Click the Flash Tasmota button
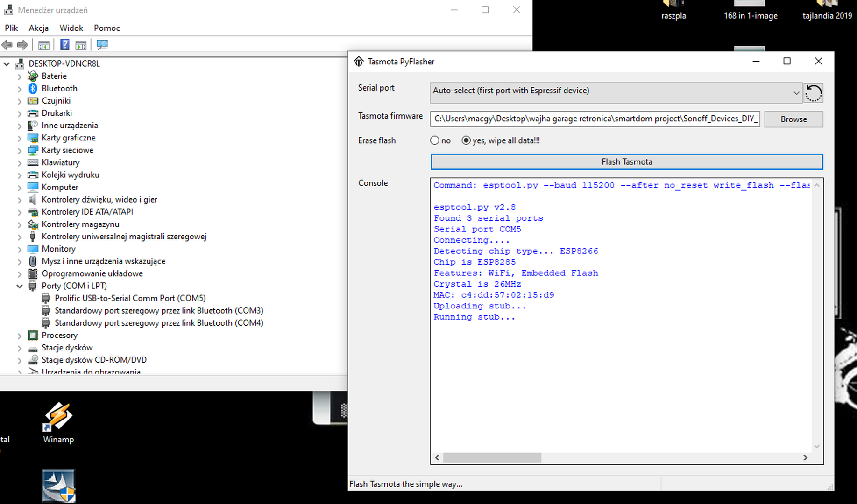The image size is (857, 504). coord(627,162)
